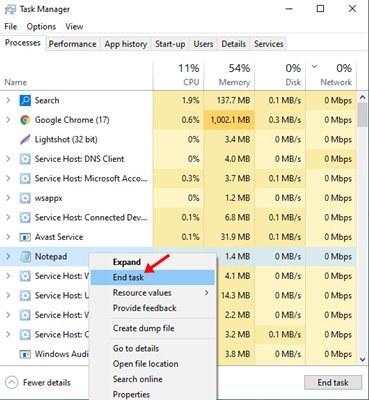The image size is (369, 400).
Task: Sort processes by the Network column header
Action: [331, 76]
